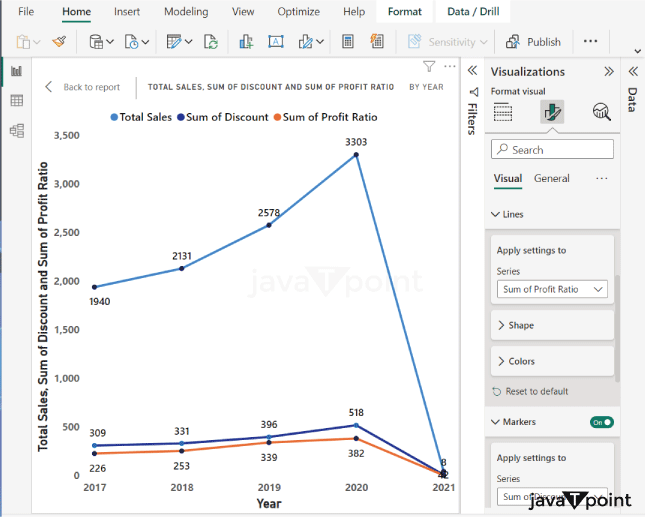Open the Get data dropdown arrow
The width and height of the screenshot is (645, 517).
(110, 42)
